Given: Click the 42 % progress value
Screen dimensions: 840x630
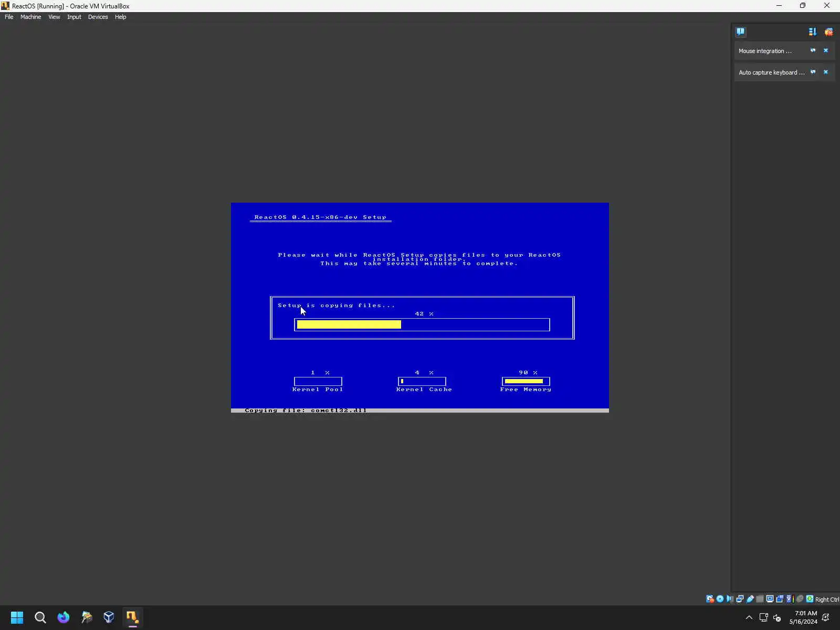Looking at the screenshot, I should click(424, 313).
